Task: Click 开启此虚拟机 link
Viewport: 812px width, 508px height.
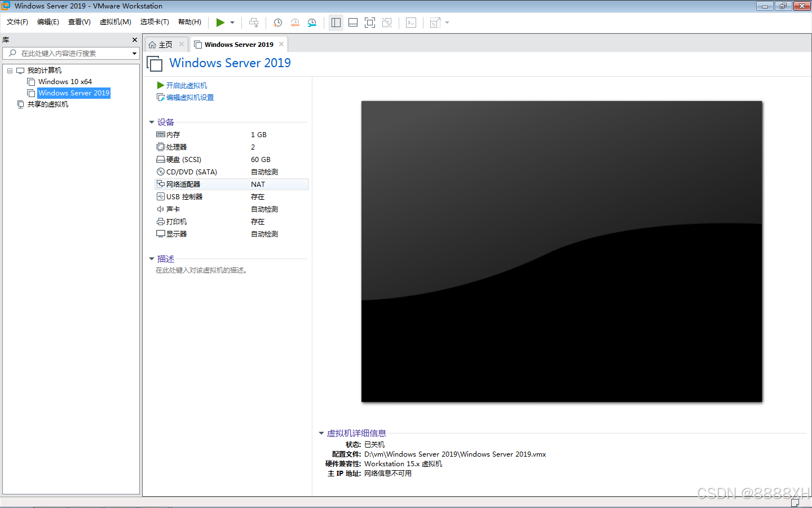Action: click(x=187, y=86)
